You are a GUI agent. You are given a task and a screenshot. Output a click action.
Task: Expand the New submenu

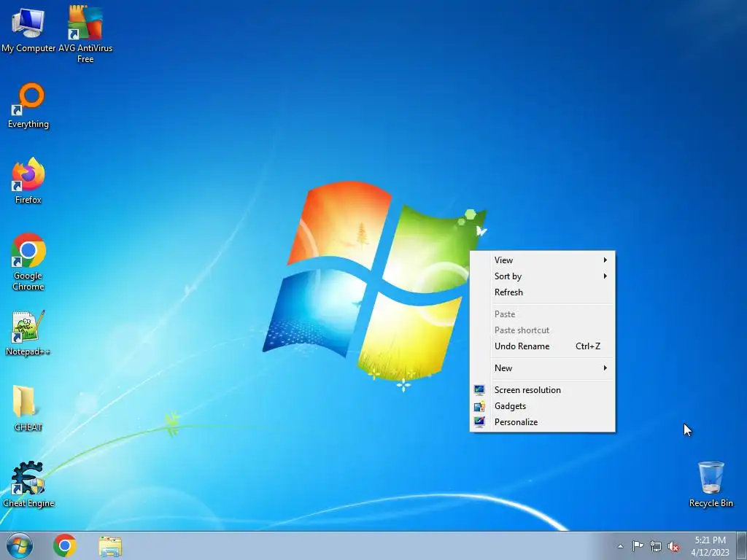coord(542,368)
